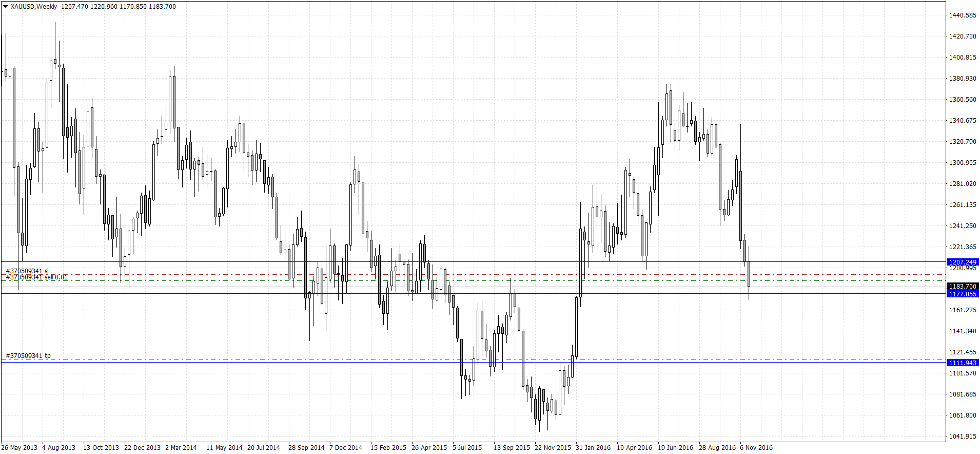
Task: Select the #370509341 tp order label
Action: coord(28,355)
